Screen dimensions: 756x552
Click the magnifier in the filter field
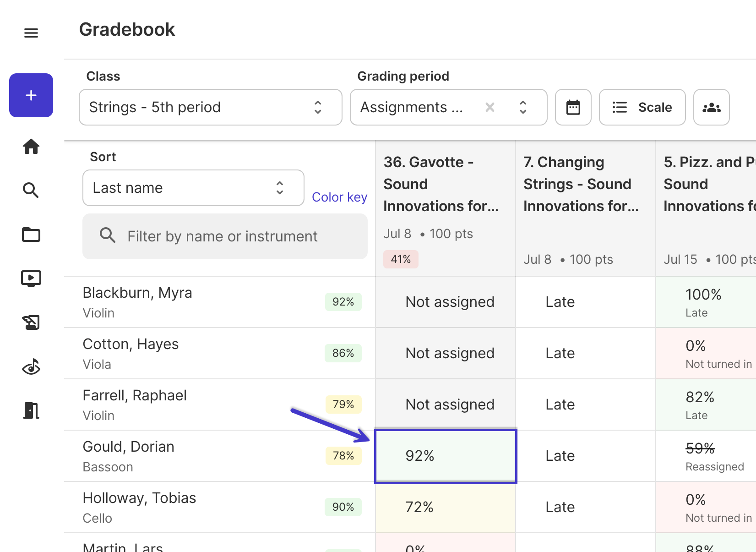[108, 235]
